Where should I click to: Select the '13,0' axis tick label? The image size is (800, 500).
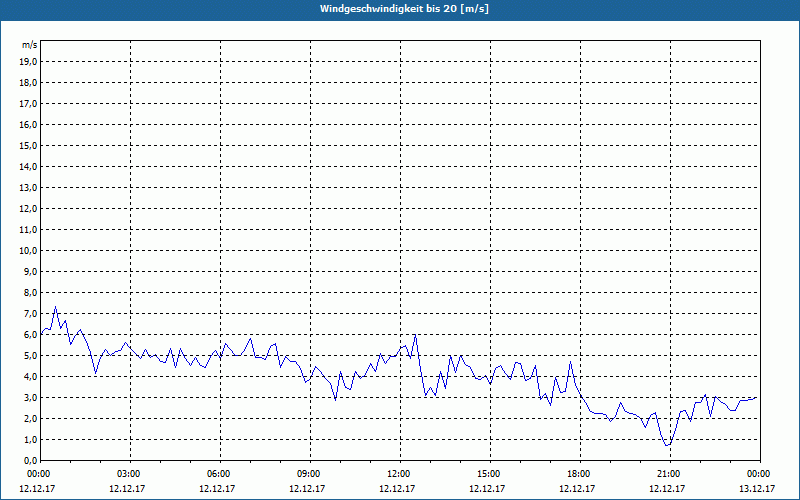click(x=28, y=188)
